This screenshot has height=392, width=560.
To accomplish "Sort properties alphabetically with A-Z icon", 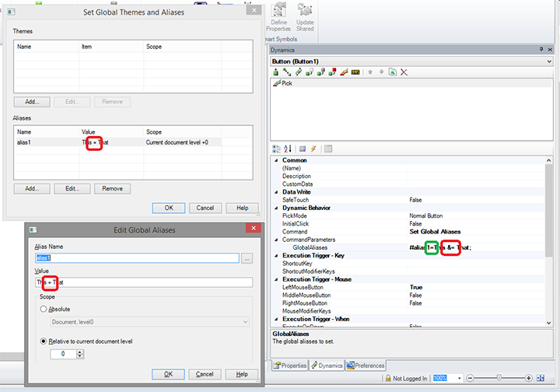I will (x=286, y=149).
